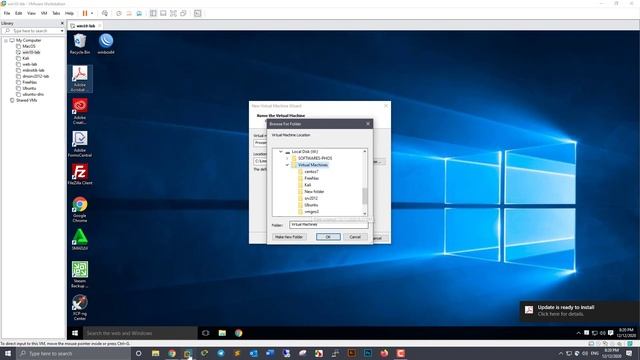Click the Recycle Bin desktop icon
The height and width of the screenshot is (360, 640).
(80, 44)
